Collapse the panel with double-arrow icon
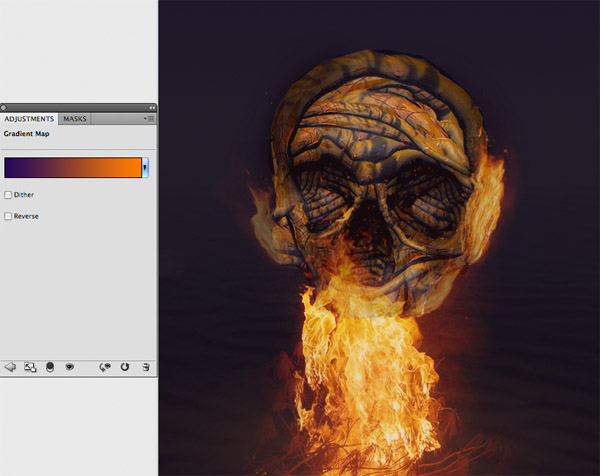The width and height of the screenshot is (600, 476). pyautogui.click(x=152, y=108)
